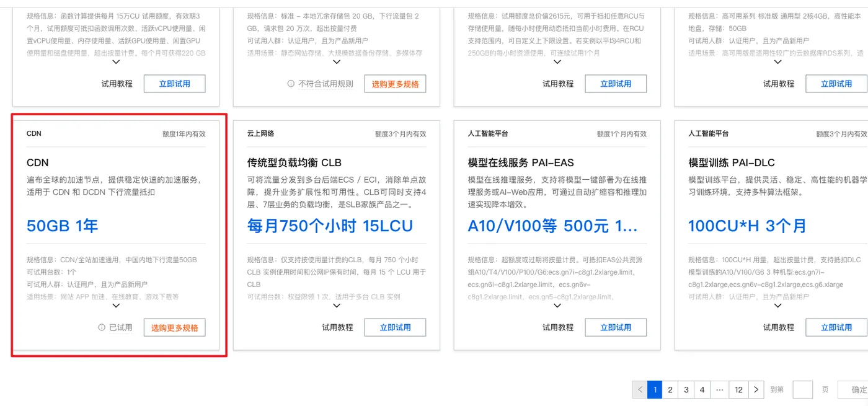This screenshot has width=868, height=406.
Task: Select page 4 in pagination
Action: click(702, 390)
